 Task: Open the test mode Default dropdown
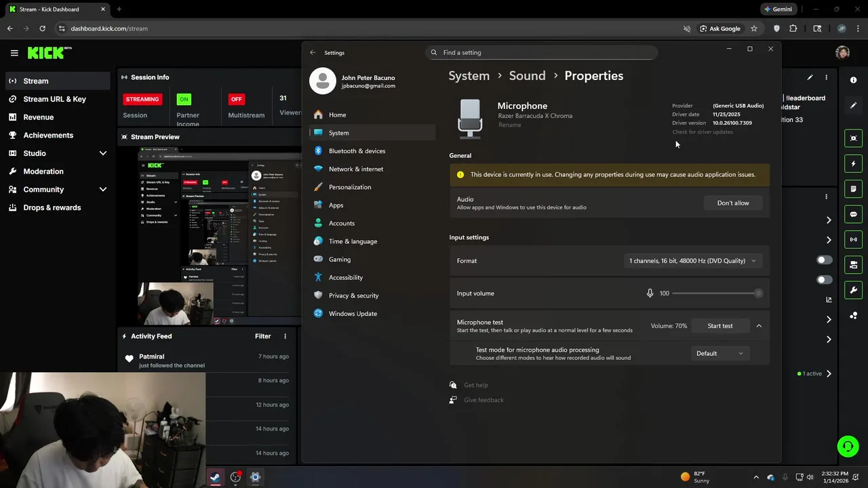[719, 354]
